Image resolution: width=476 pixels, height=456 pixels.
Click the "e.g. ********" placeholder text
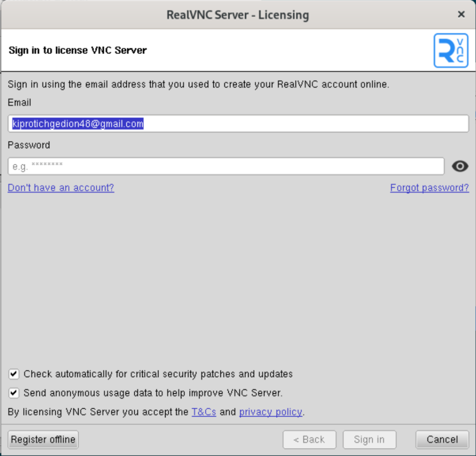pyautogui.click(x=40, y=166)
